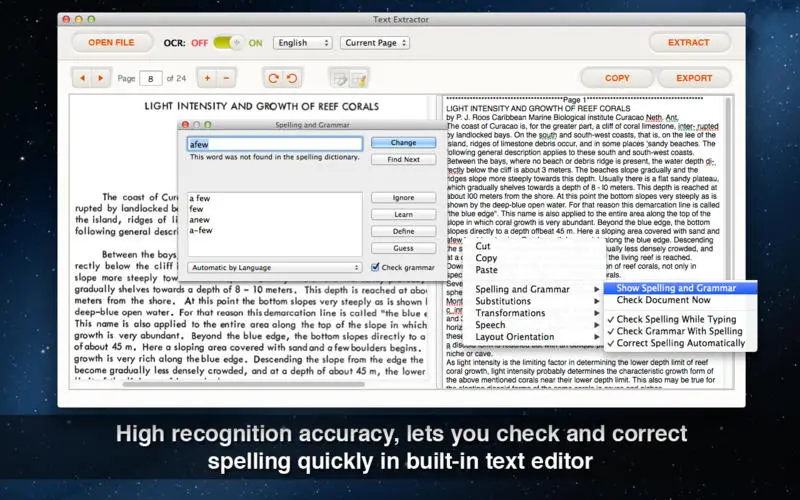800x500 pixels.
Task: Open the English language dropdown
Action: point(303,43)
